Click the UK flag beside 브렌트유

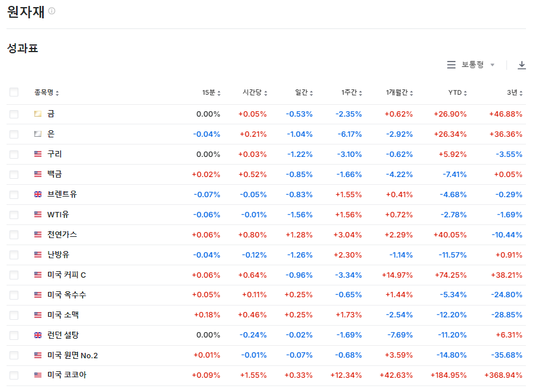click(38, 194)
